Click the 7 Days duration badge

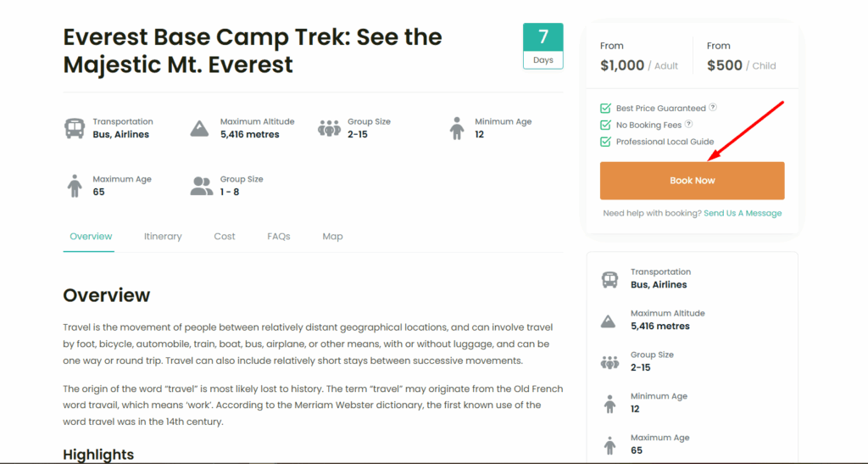coord(543,46)
